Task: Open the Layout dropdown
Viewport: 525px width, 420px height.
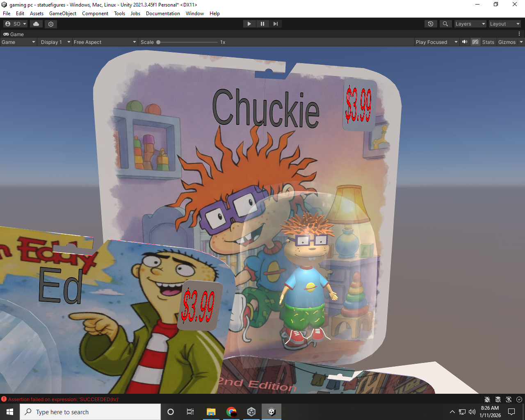Action: [505, 24]
